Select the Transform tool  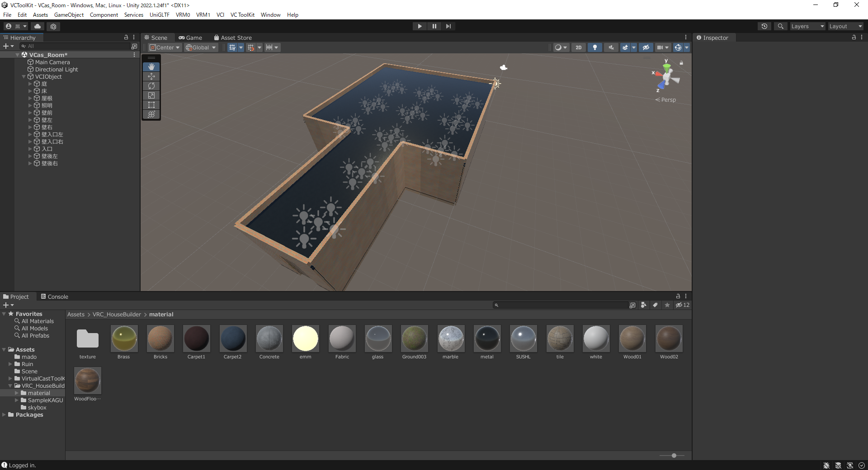point(151,114)
